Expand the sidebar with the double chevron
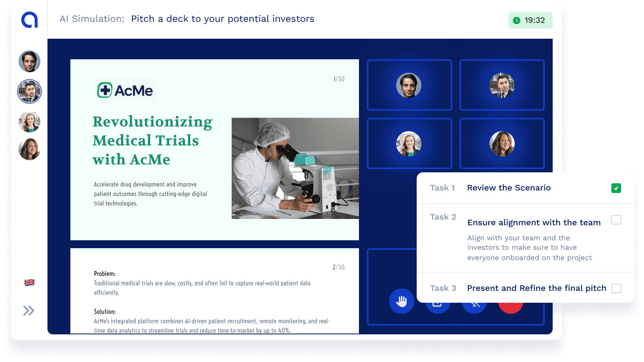This screenshot has height=362, width=644. pyautogui.click(x=28, y=311)
